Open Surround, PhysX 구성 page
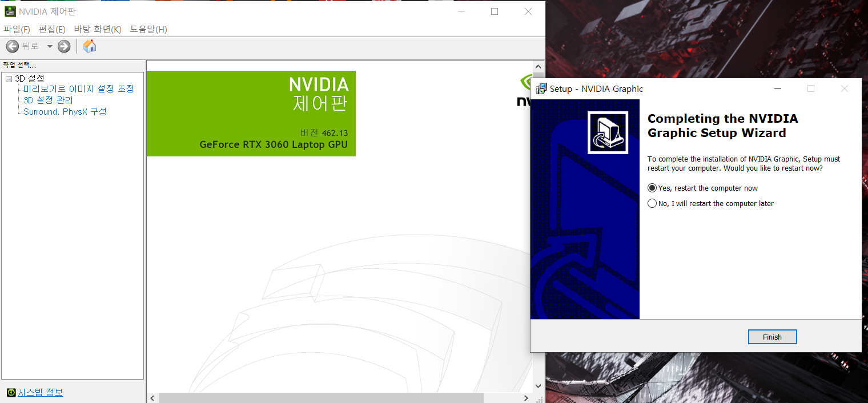 (65, 112)
